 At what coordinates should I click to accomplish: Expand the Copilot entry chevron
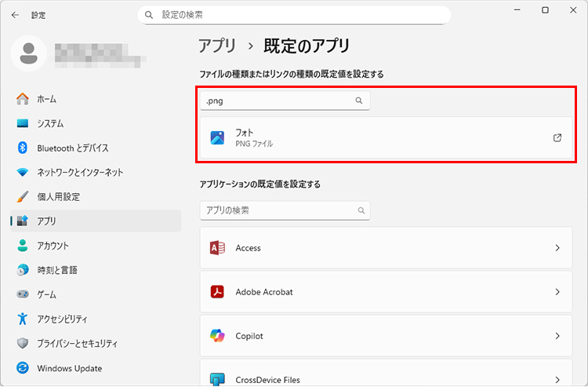[x=557, y=336]
